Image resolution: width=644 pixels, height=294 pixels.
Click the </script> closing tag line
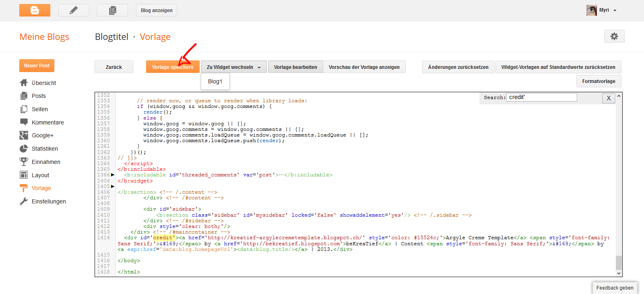(x=138, y=164)
